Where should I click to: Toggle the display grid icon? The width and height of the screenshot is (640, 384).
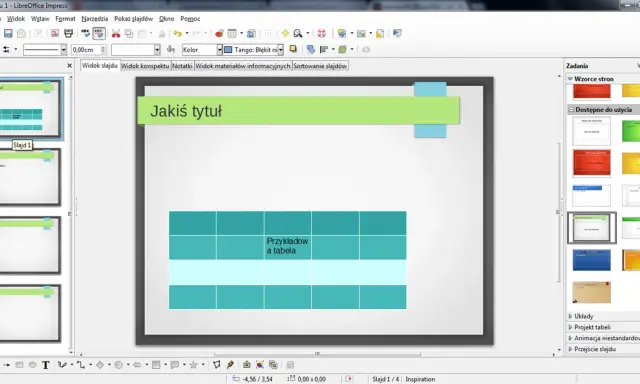(268, 33)
